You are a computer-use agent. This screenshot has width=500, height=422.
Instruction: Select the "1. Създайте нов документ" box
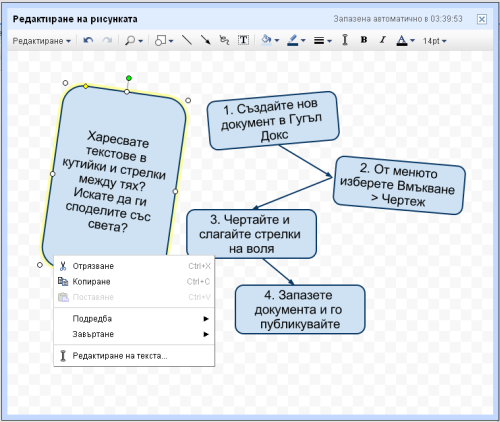coord(273,121)
